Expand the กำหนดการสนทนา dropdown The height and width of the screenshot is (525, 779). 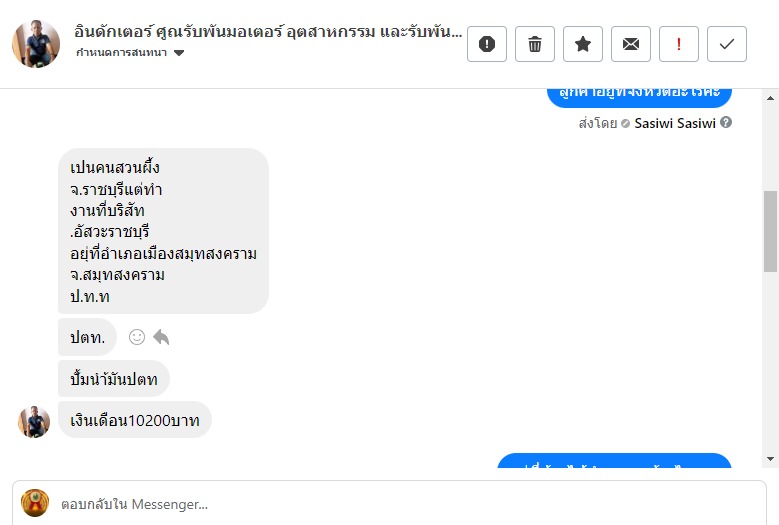[x=179, y=53]
